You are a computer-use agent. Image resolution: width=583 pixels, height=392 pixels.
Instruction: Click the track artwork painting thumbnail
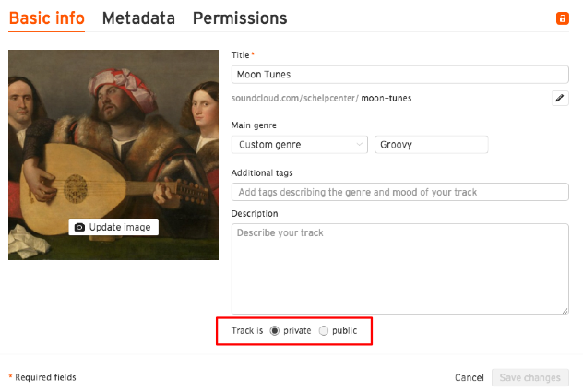coord(113,155)
